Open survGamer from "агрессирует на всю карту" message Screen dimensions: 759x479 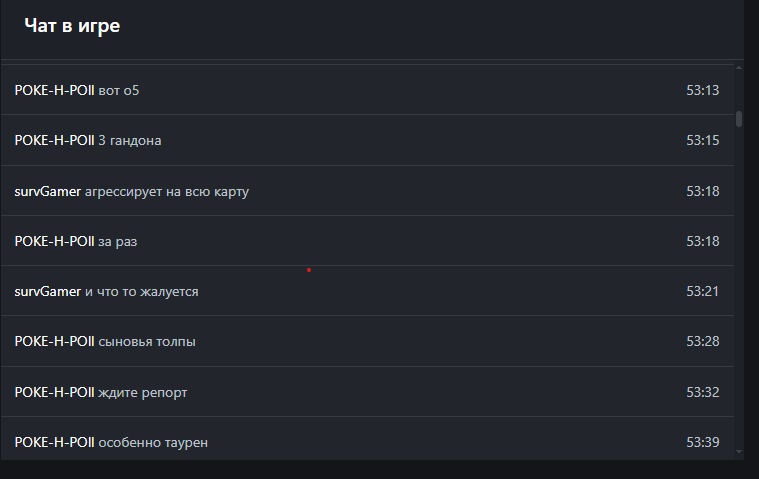[47, 191]
